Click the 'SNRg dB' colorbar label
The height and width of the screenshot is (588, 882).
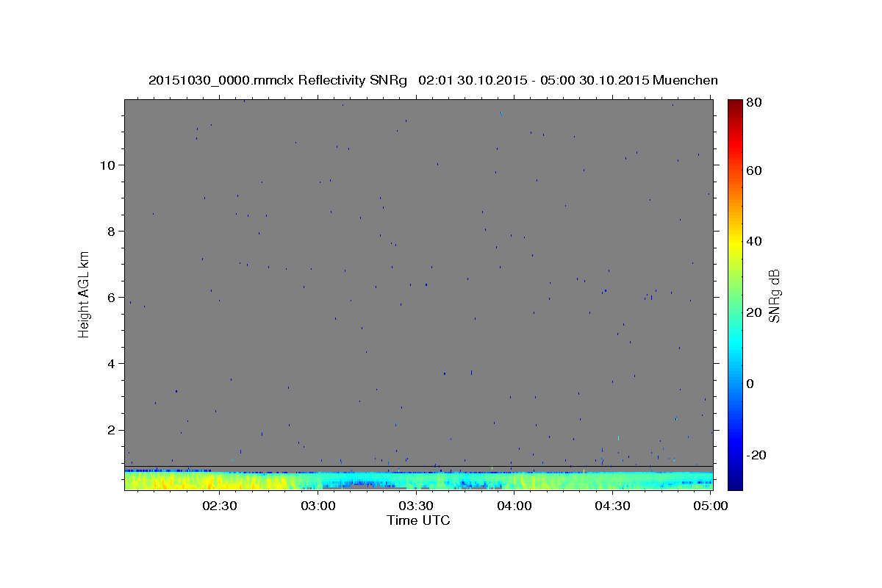click(774, 295)
